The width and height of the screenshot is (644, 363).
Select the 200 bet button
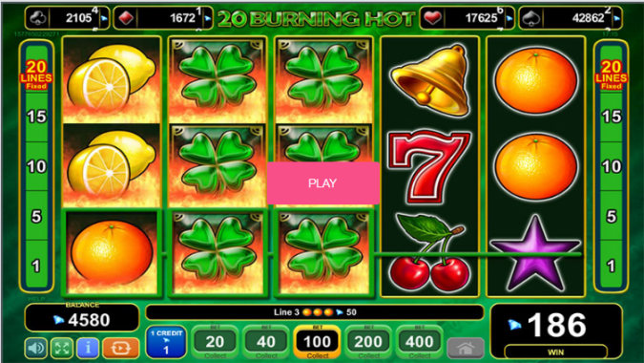coord(368,342)
